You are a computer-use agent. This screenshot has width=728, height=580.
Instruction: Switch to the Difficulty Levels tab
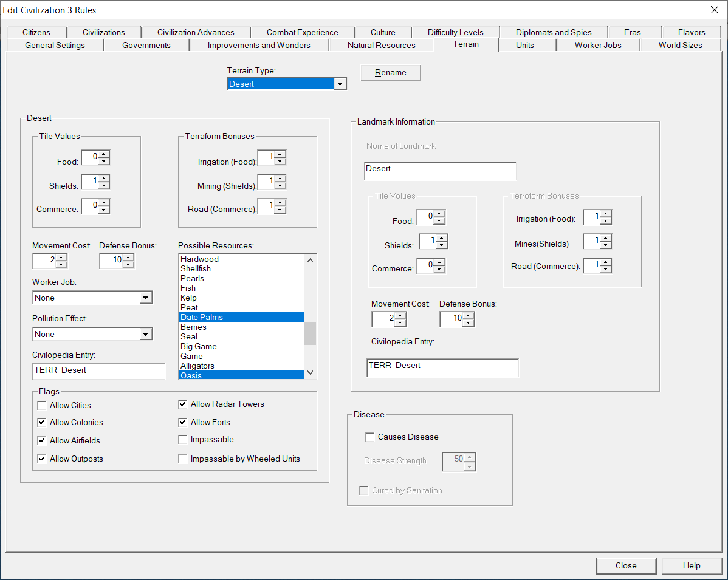click(456, 32)
